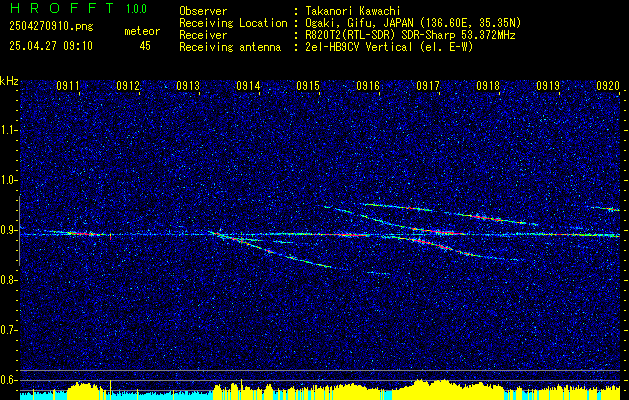Click the 0915 time marker

click(308, 85)
